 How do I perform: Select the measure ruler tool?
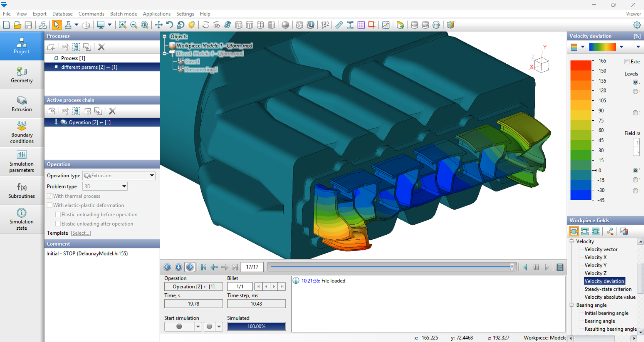(339, 25)
